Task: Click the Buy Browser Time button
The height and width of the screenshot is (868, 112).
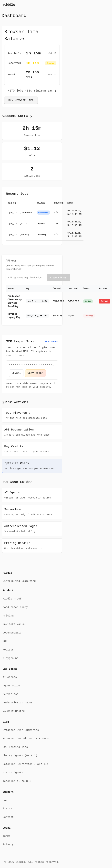Action: pos(21,100)
